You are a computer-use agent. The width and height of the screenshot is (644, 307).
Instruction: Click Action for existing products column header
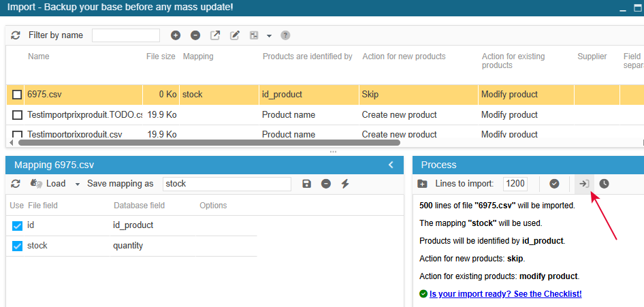[x=513, y=61]
